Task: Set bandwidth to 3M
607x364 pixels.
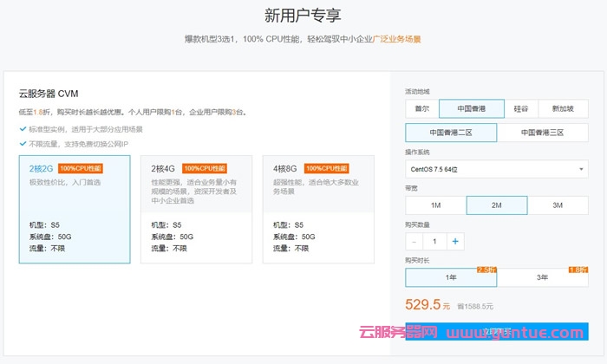Action: pyautogui.click(x=558, y=205)
